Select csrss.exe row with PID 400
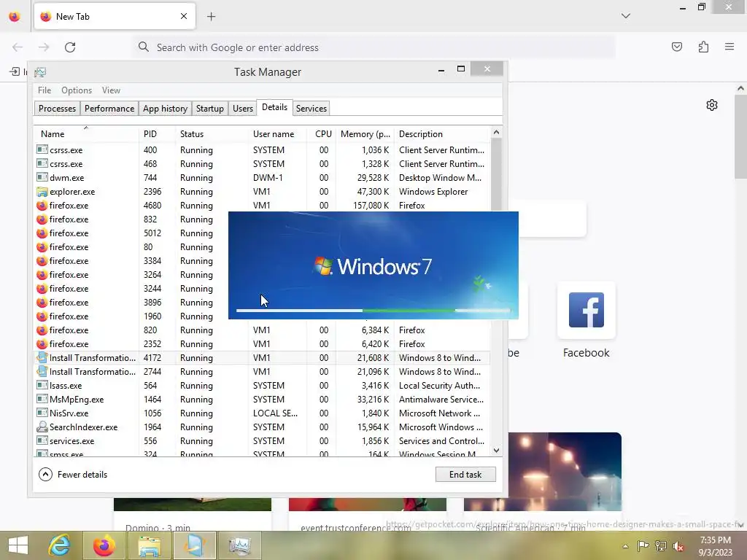Viewport: 747px width, 560px height. [262, 150]
